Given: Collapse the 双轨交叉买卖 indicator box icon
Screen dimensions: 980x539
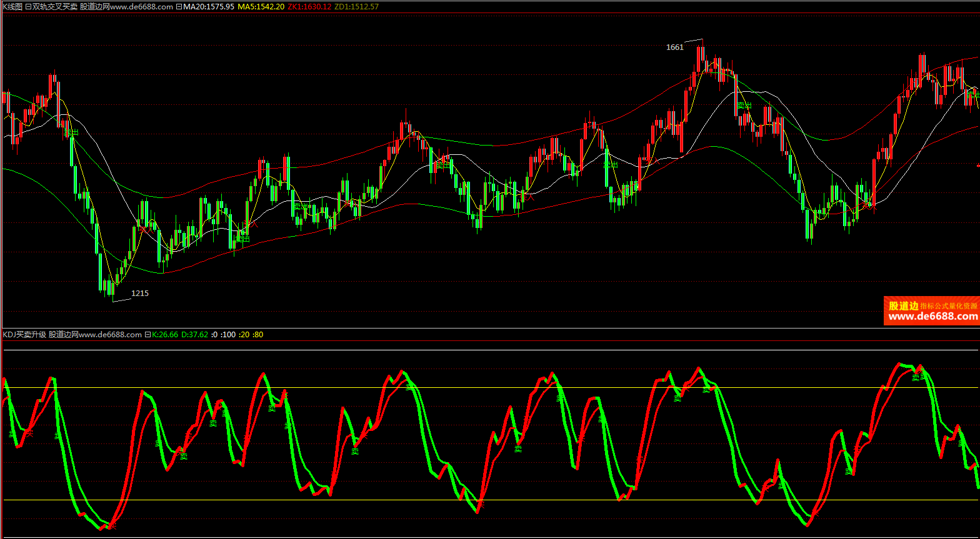Looking at the screenshot, I should coord(27,7).
